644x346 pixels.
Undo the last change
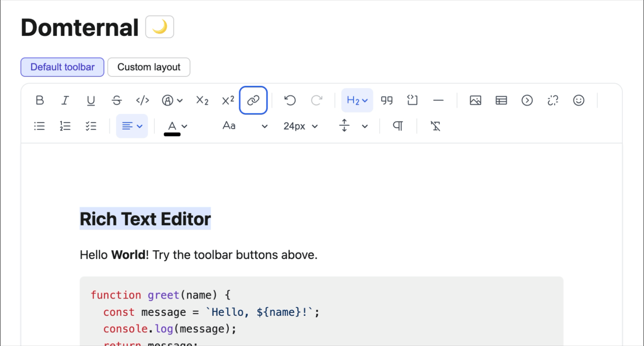[x=290, y=100]
